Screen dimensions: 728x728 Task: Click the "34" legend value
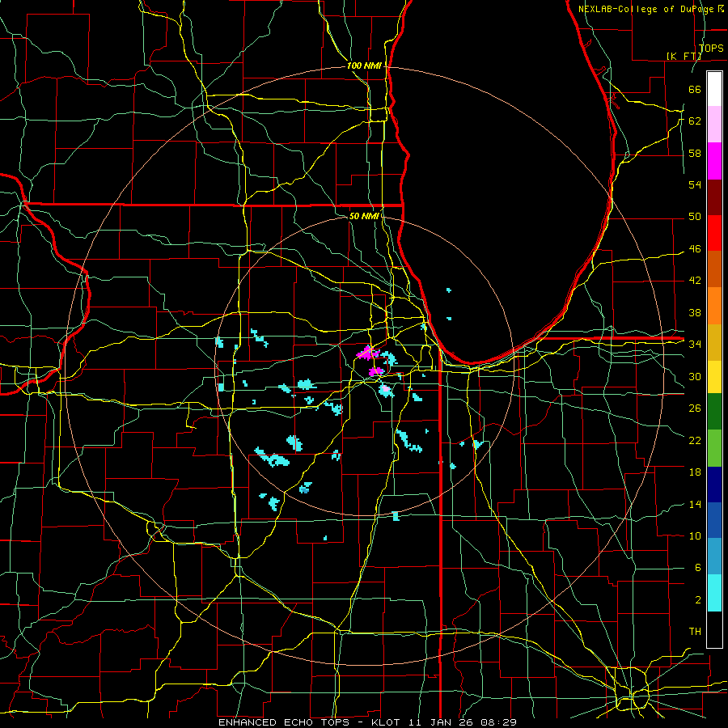(x=695, y=344)
